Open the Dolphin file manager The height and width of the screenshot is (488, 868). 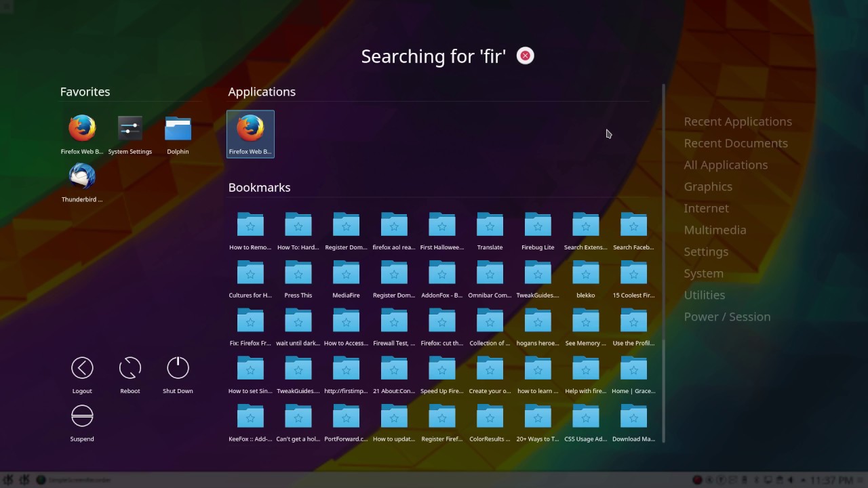[178, 135]
